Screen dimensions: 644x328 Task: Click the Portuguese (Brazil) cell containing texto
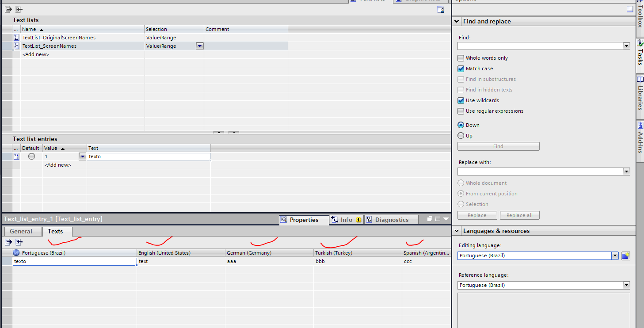coord(75,261)
